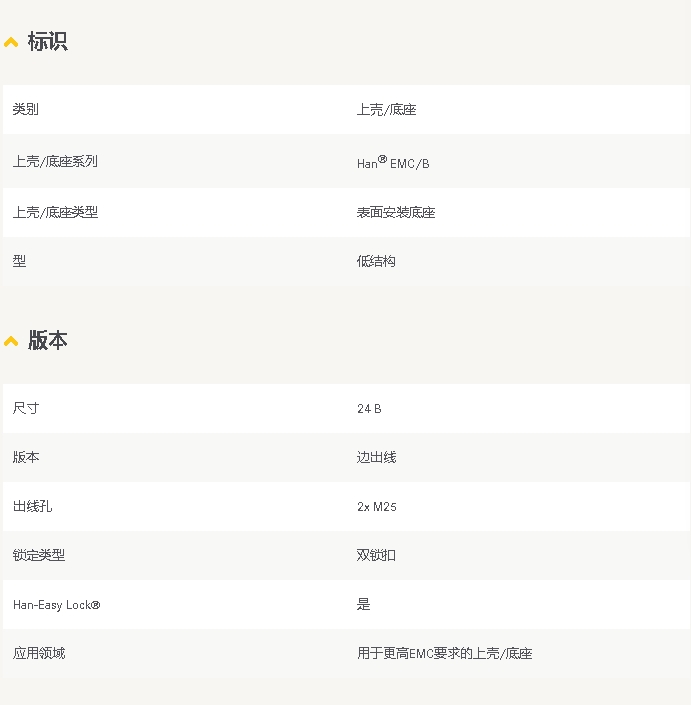Viewport: 691px width, 705px height.
Task: Click the 低结构 value
Action: point(376,261)
